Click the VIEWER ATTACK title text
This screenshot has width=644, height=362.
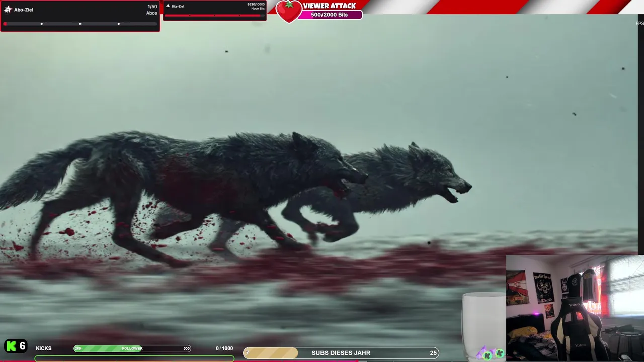pyautogui.click(x=330, y=6)
